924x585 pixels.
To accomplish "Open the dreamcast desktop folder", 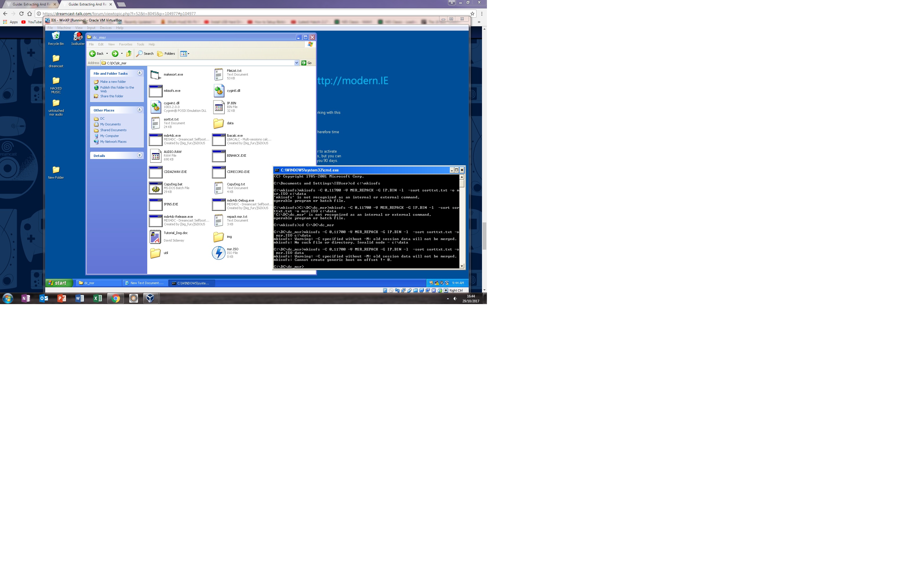I will (56, 61).
